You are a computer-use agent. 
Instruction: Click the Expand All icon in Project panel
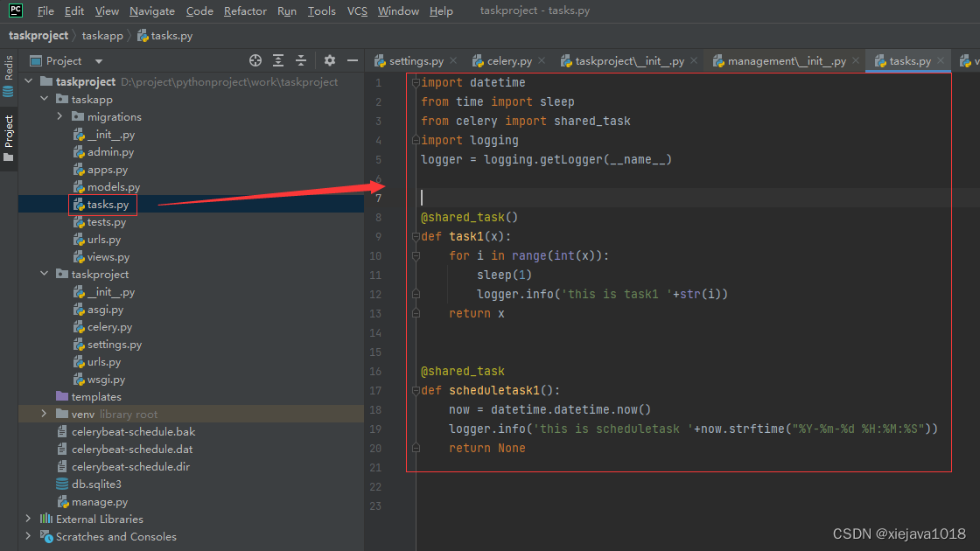tap(278, 60)
